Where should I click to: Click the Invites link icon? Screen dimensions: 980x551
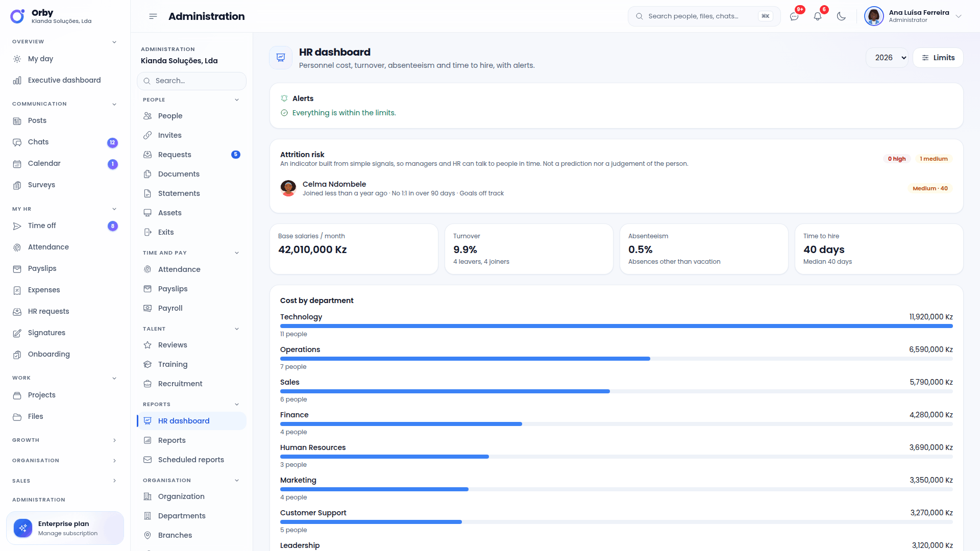pyautogui.click(x=148, y=135)
